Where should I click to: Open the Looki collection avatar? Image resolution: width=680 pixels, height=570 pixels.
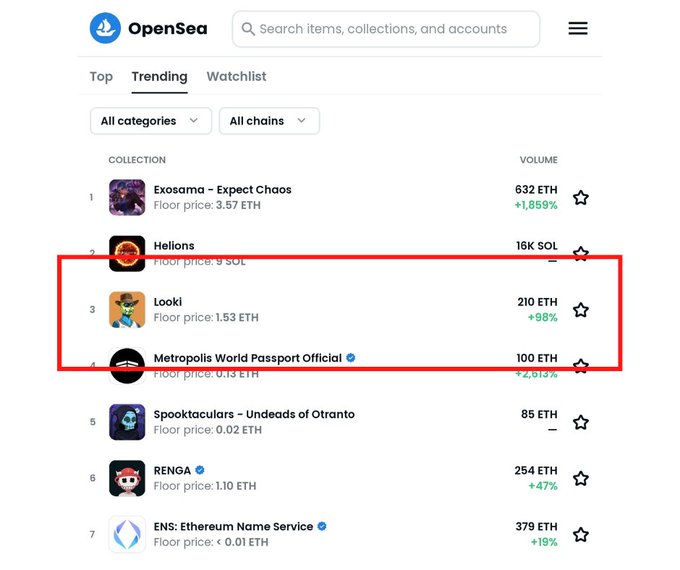click(127, 309)
